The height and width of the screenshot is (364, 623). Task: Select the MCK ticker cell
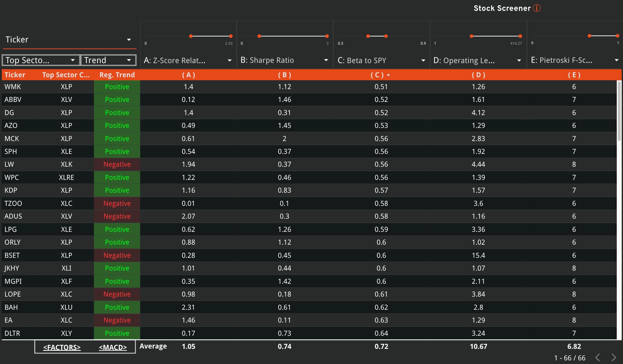click(12, 139)
